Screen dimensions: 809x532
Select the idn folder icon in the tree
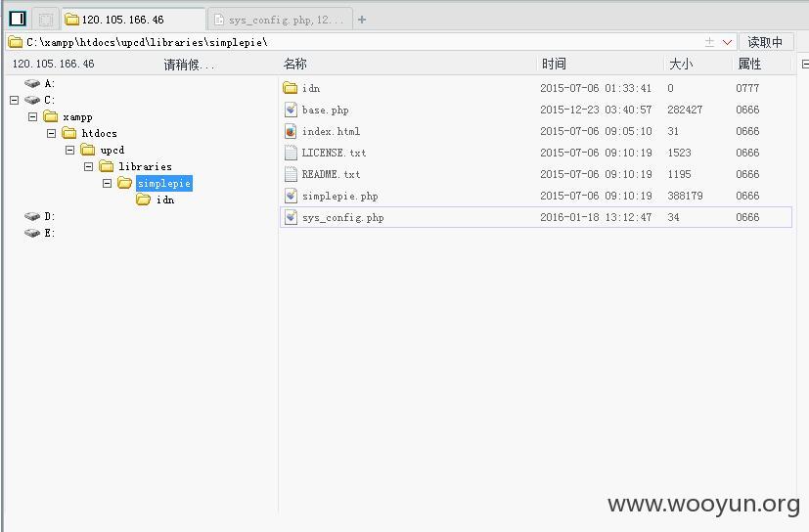(x=144, y=199)
